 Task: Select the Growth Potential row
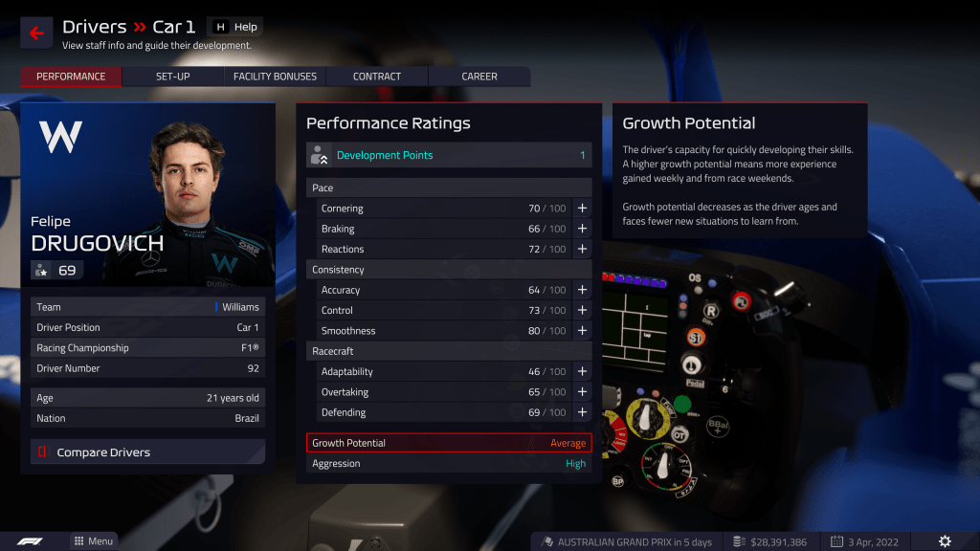pyautogui.click(x=449, y=443)
